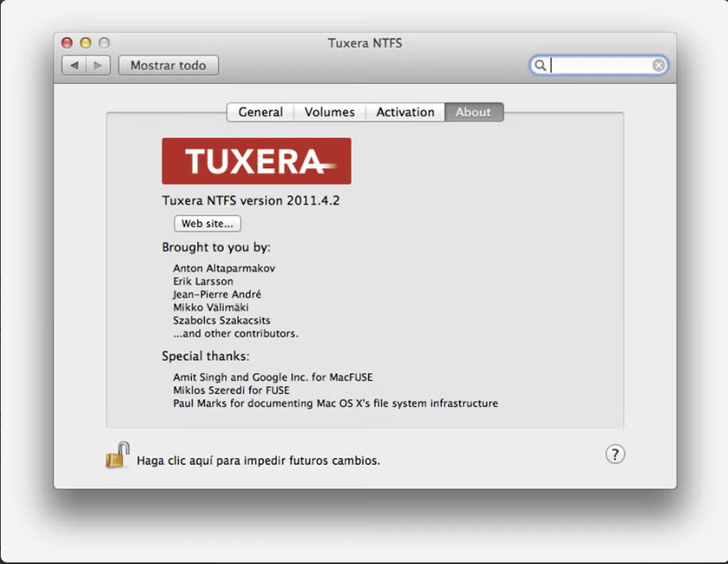
Task: Click the grey zoom window button
Action: [103, 43]
